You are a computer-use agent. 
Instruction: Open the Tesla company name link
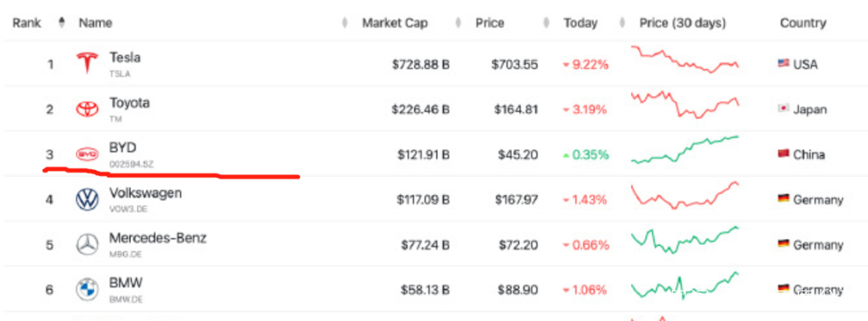point(125,58)
